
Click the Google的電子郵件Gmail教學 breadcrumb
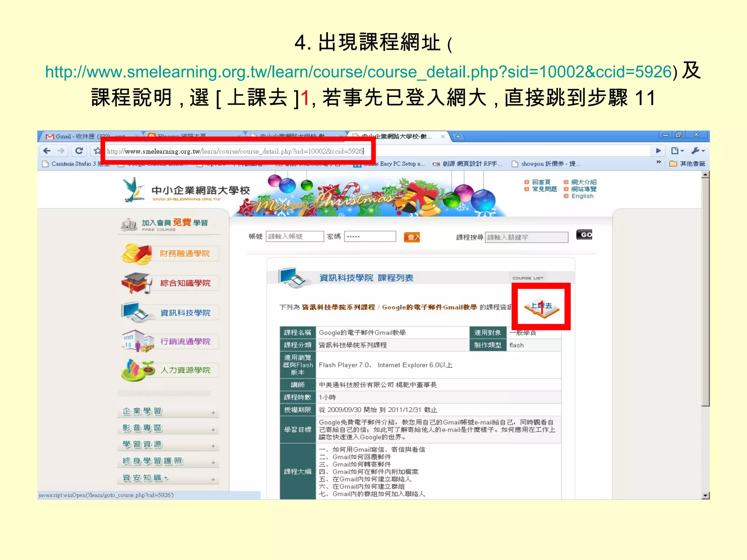429,307
